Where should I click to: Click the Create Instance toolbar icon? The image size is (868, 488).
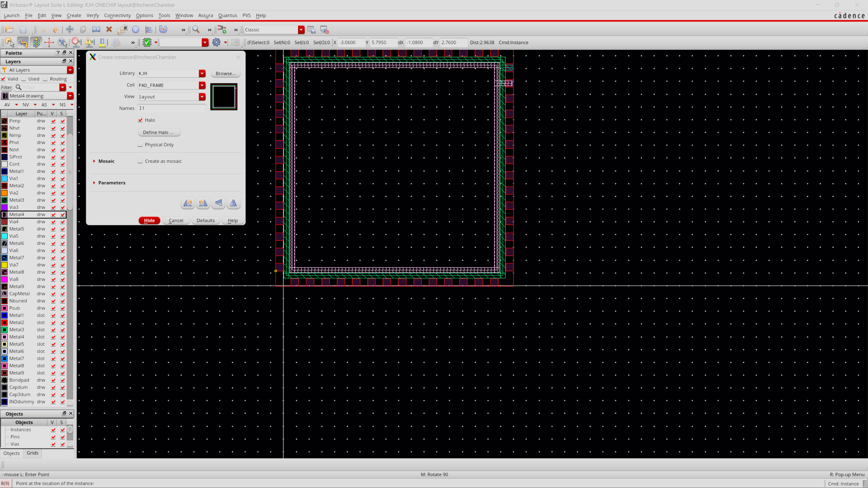click(x=222, y=29)
